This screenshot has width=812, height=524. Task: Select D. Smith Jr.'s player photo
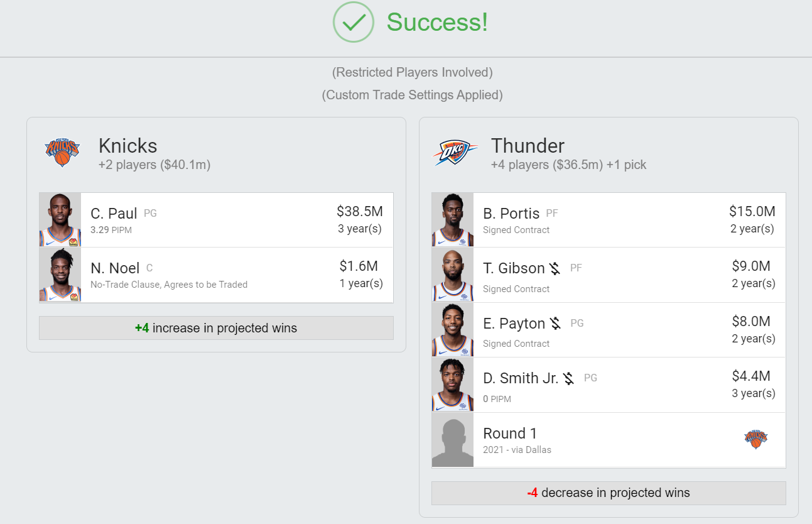[x=453, y=385]
